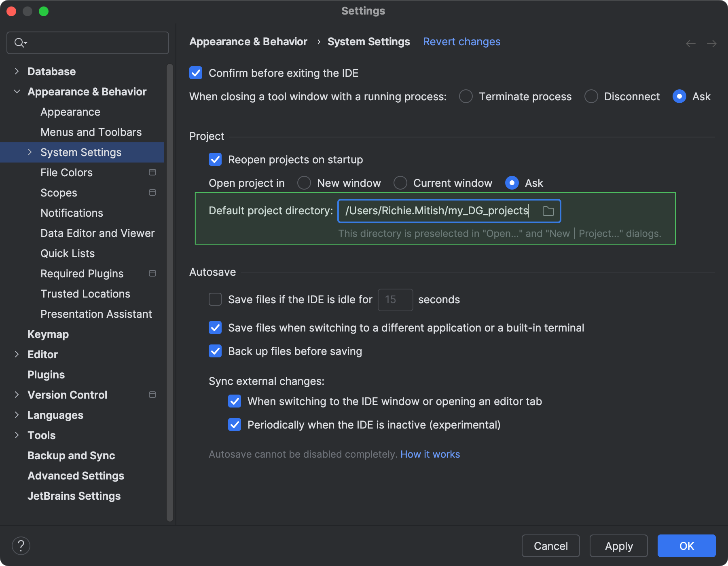Enable Save files if the IDE is idle
The image size is (728, 566).
215,299
